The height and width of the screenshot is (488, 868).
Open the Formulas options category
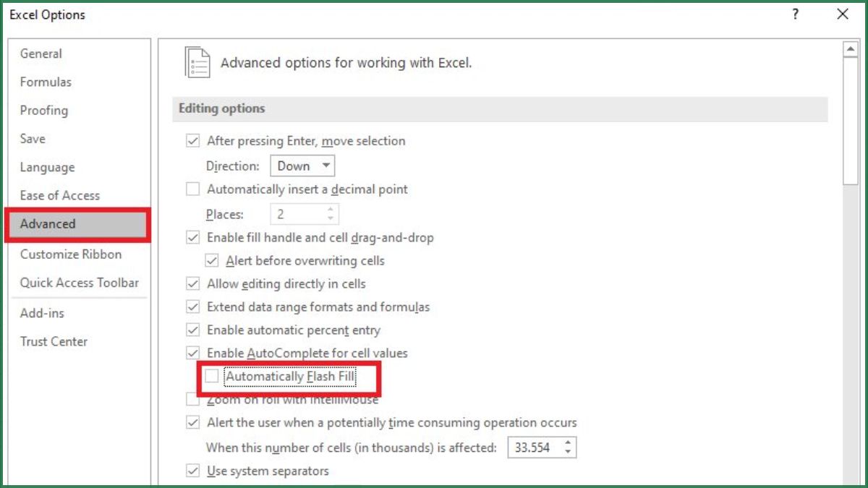click(46, 82)
